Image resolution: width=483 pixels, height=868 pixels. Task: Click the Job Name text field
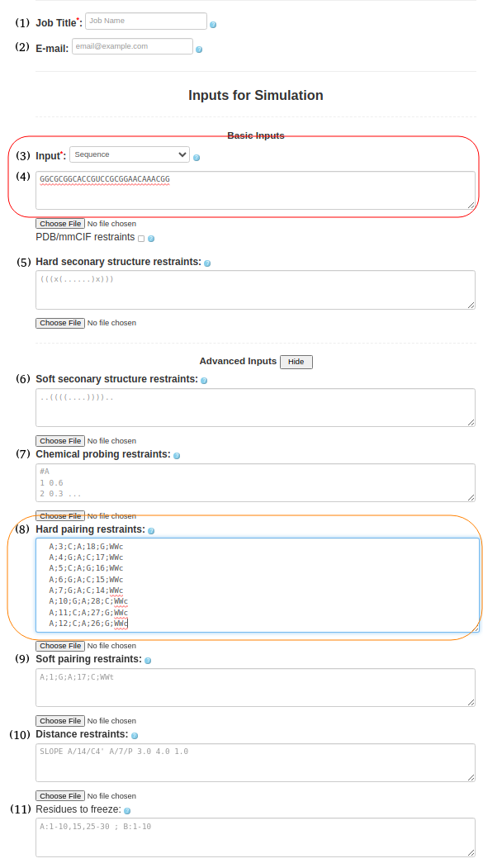[146, 21]
